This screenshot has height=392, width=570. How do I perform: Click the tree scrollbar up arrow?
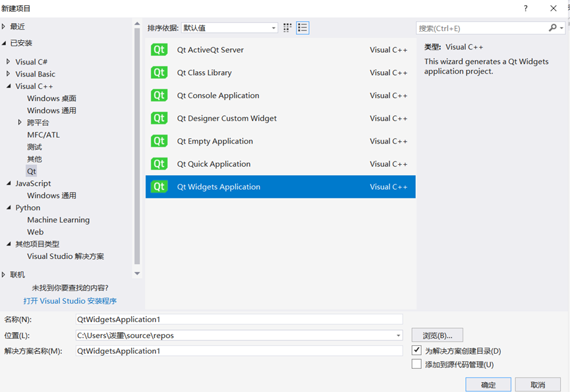pos(137,24)
